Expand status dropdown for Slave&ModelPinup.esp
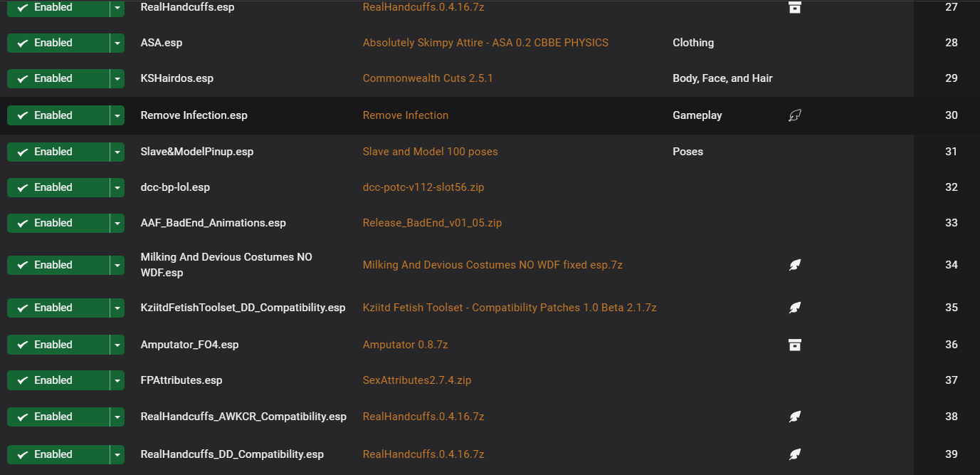This screenshot has width=980, height=475. (x=117, y=152)
